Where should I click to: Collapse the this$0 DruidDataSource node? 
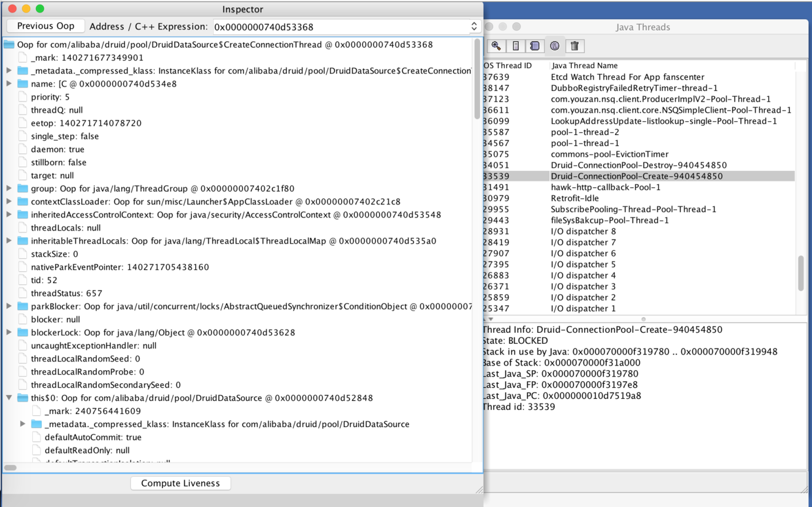[x=9, y=398]
